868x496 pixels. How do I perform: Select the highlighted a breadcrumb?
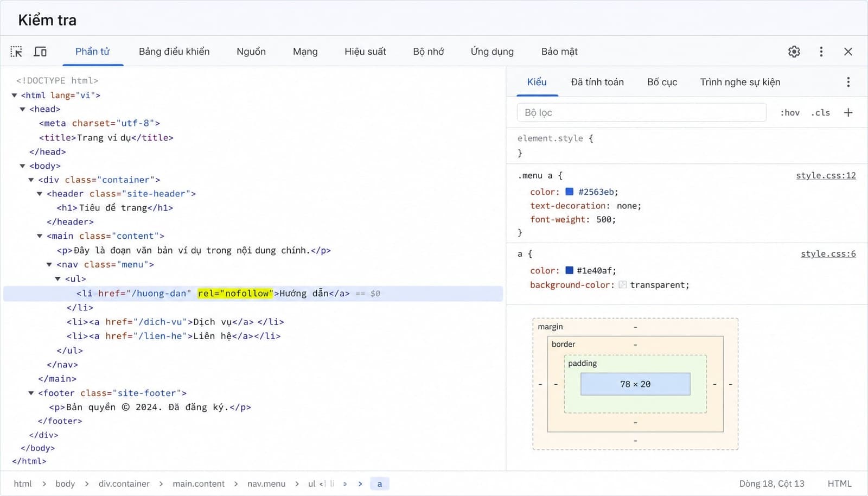click(x=380, y=484)
